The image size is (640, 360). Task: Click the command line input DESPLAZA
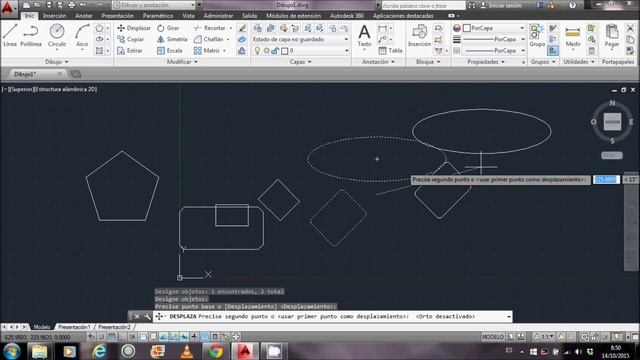click(x=333, y=316)
